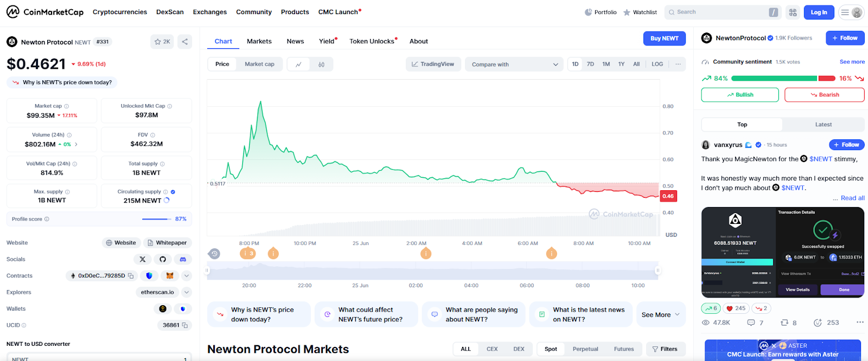Click the Log In button

click(x=819, y=12)
